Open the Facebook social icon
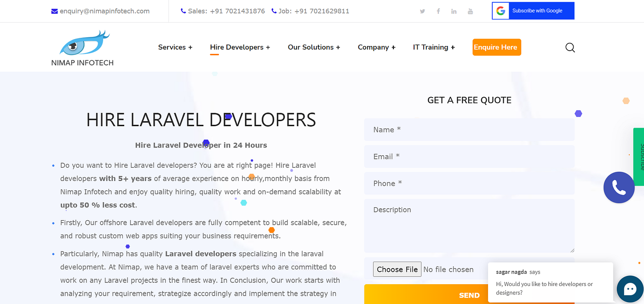The height and width of the screenshot is (304, 644). click(x=438, y=12)
